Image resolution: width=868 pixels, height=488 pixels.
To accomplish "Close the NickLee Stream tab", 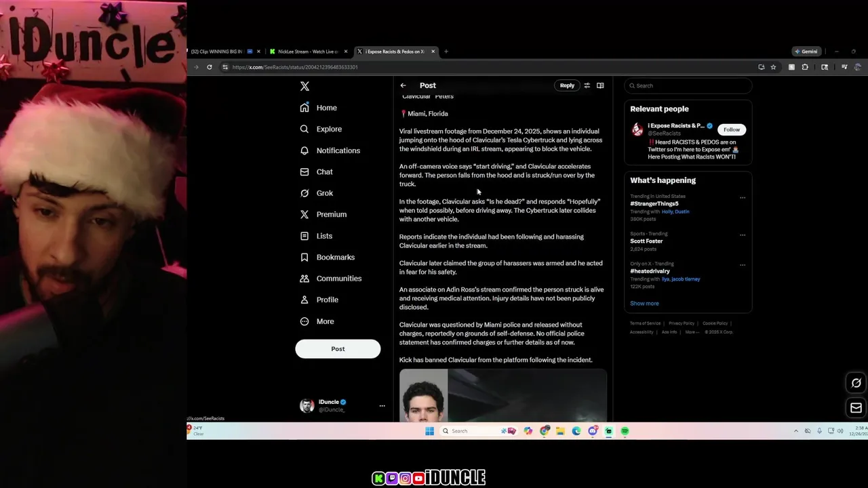I will tap(346, 52).
